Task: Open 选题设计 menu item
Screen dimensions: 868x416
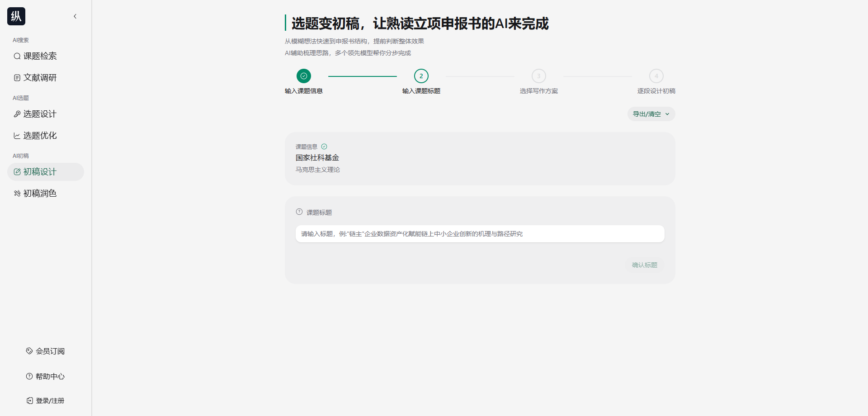Action: tap(46, 114)
